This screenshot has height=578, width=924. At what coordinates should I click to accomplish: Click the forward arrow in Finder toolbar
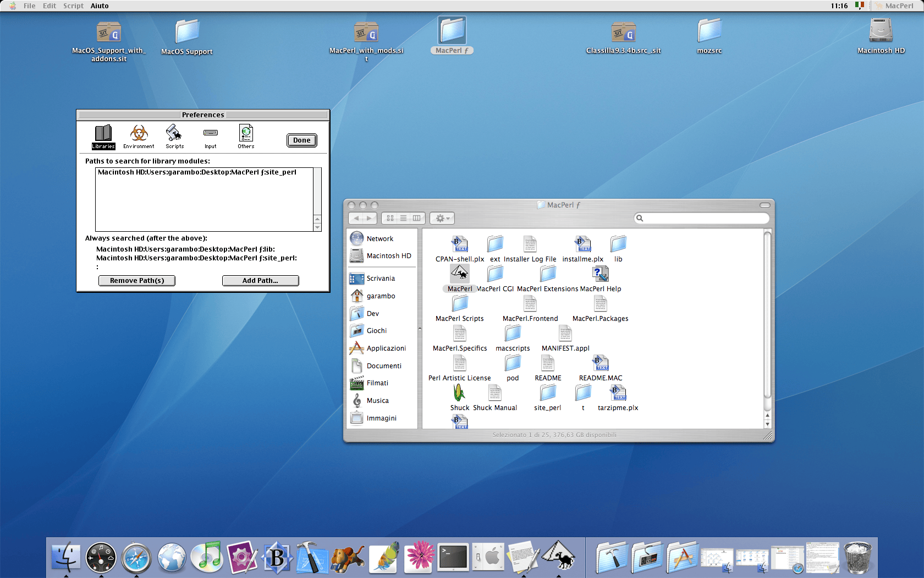pos(370,219)
